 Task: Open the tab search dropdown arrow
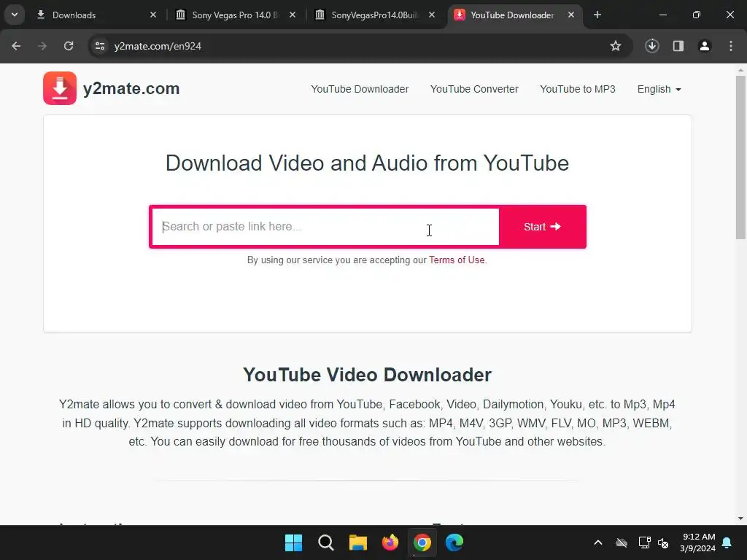click(x=15, y=15)
